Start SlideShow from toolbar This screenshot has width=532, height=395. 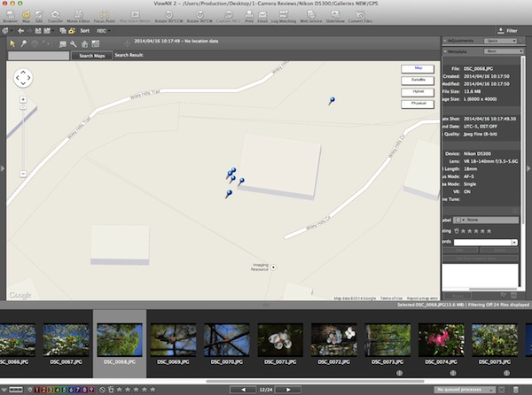click(334, 17)
